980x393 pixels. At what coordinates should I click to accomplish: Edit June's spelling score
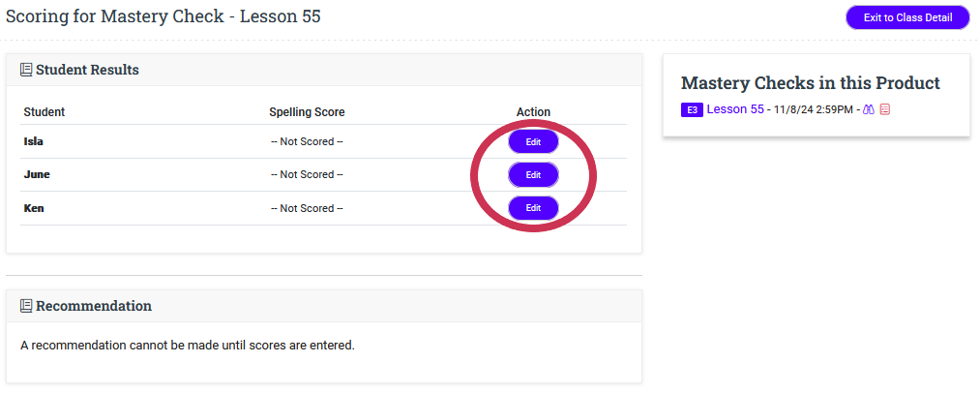point(533,175)
